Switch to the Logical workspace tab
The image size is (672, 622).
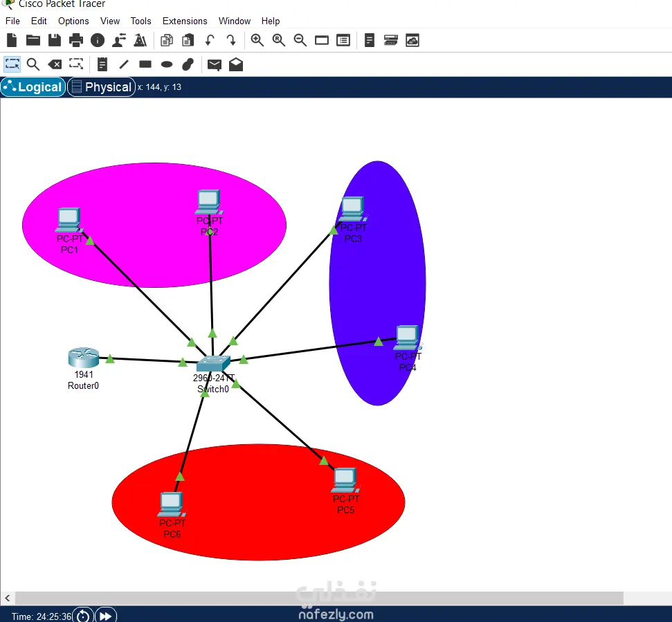[x=33, y=87]
